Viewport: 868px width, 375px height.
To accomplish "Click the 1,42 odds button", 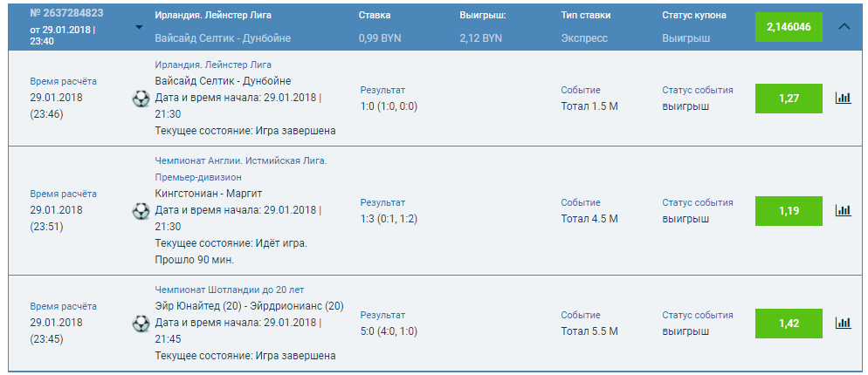I will (789, 323).
